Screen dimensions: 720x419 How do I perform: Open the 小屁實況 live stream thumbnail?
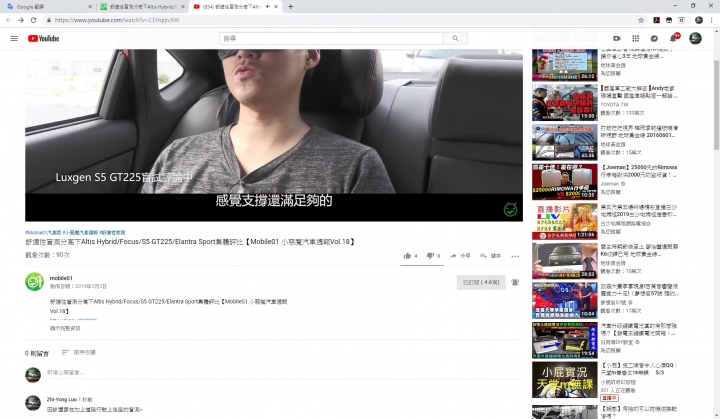(565, 379)
